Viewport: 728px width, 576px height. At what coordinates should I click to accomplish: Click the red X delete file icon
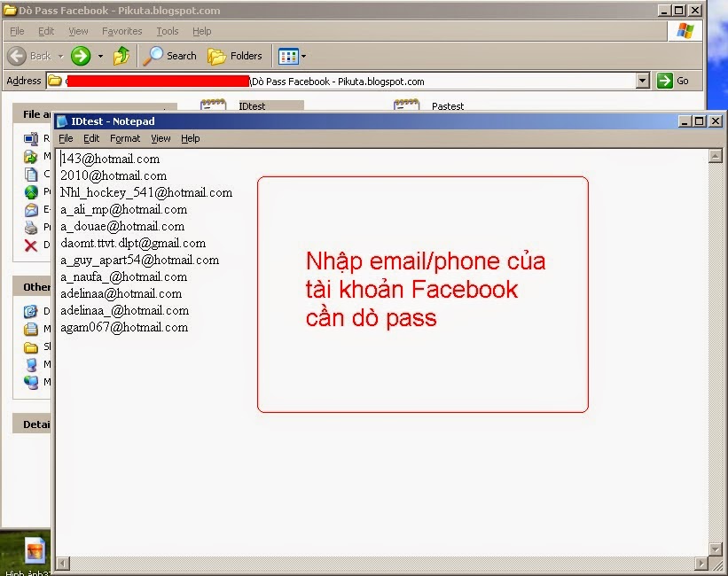(x=31, y=245)
